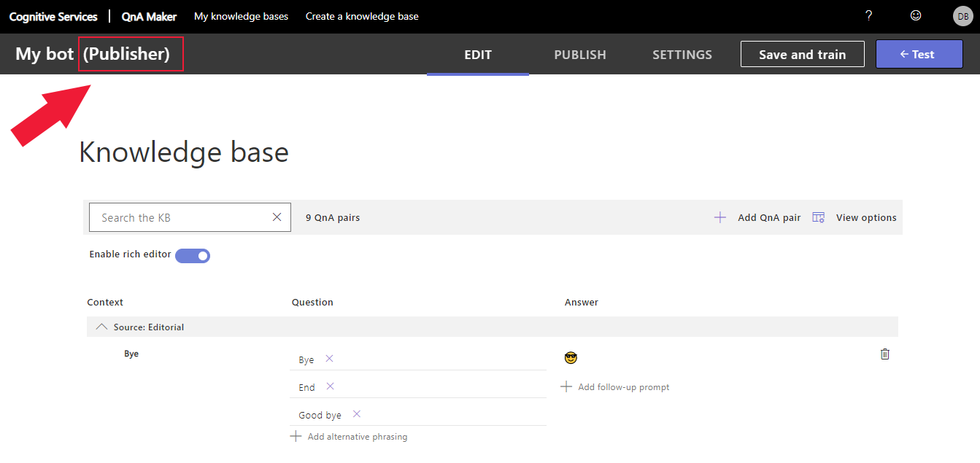
Task: Add alternative phrasing to the Bye question
Action: (x=349, y=436)
